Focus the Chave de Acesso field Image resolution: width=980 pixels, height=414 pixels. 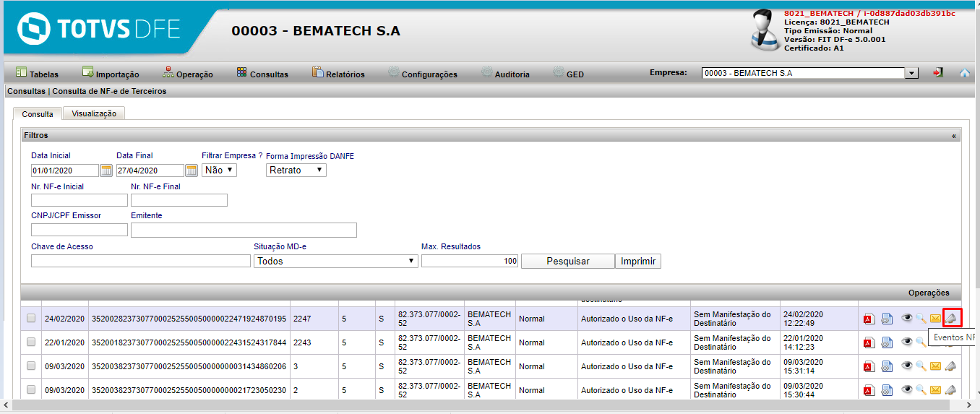141,261
